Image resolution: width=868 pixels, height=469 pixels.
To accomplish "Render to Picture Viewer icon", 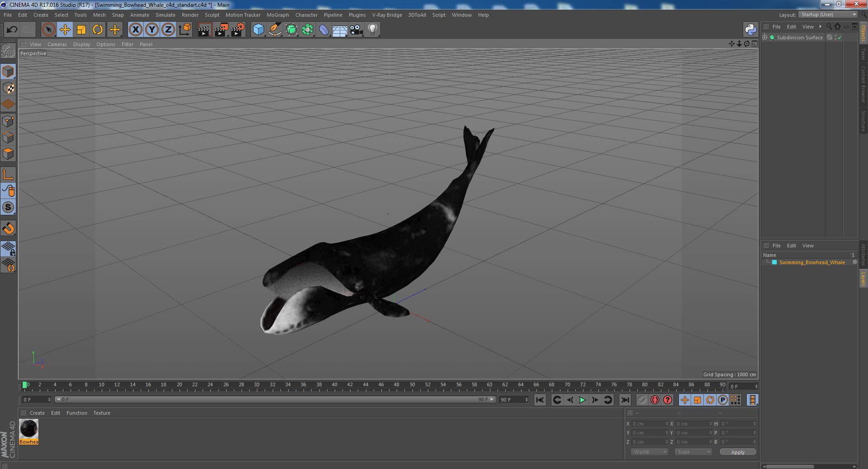I will click(221, 30).
